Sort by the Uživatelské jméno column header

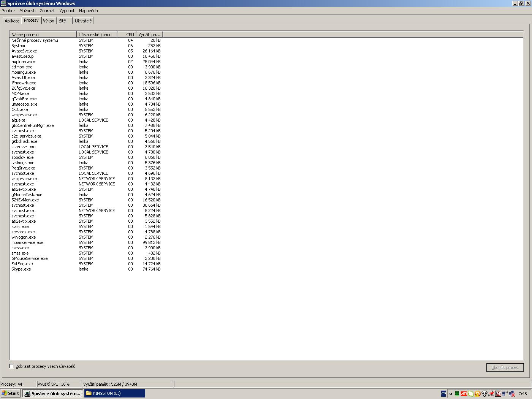pyautogui.click(x=97, y=35)
